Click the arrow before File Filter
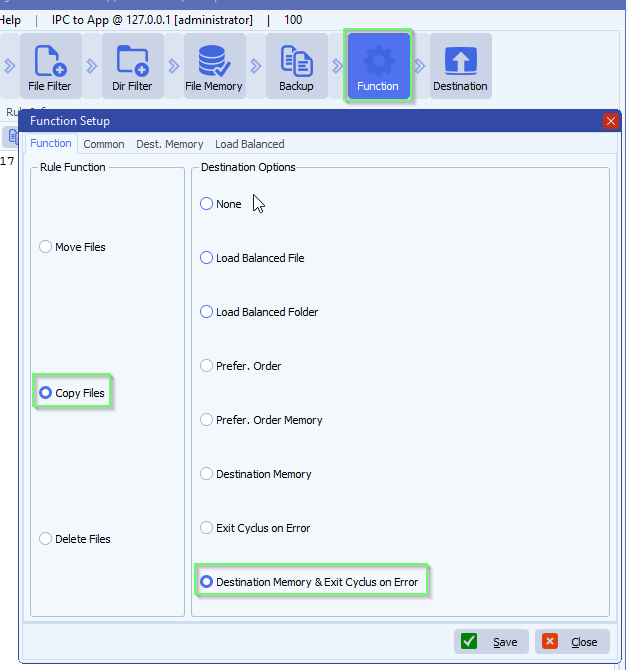Screen dimensions: 628x670 [x=9, y=66]
